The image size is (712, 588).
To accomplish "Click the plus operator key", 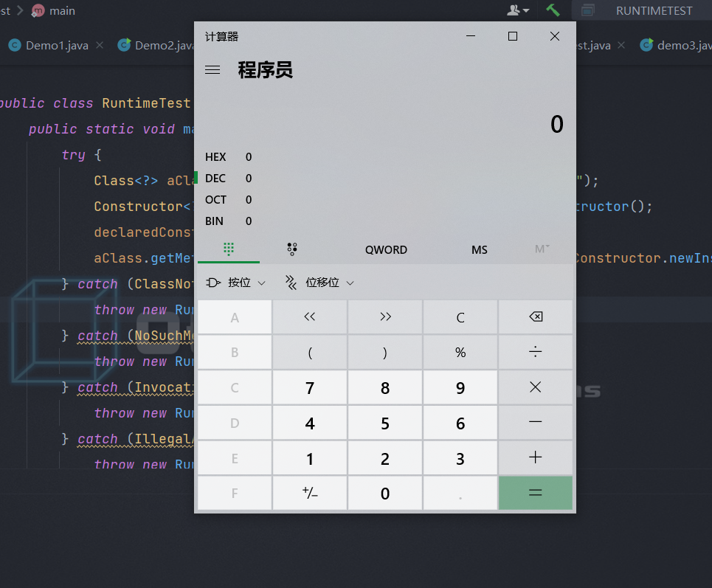I will [x=536, y=457].
